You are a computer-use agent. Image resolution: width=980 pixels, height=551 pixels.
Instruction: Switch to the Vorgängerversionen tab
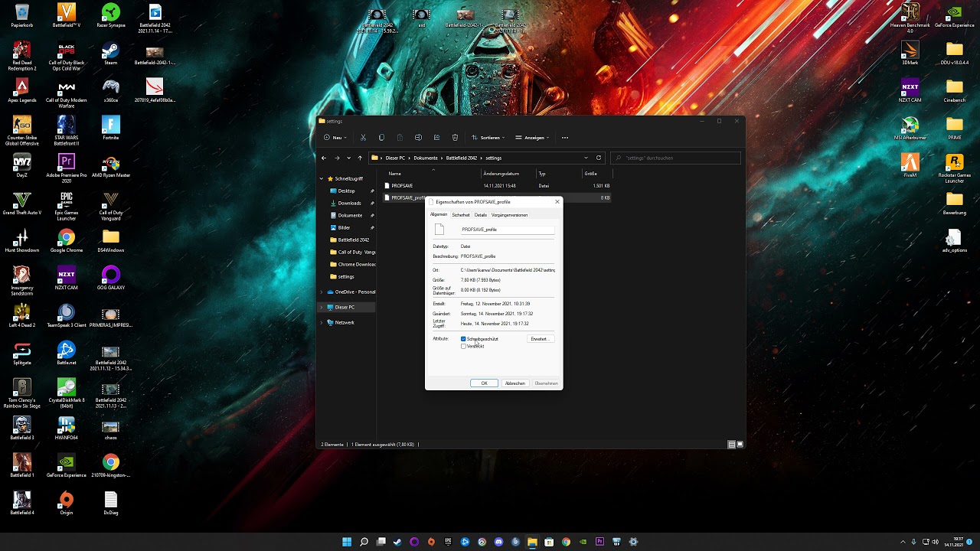[509, 215]
